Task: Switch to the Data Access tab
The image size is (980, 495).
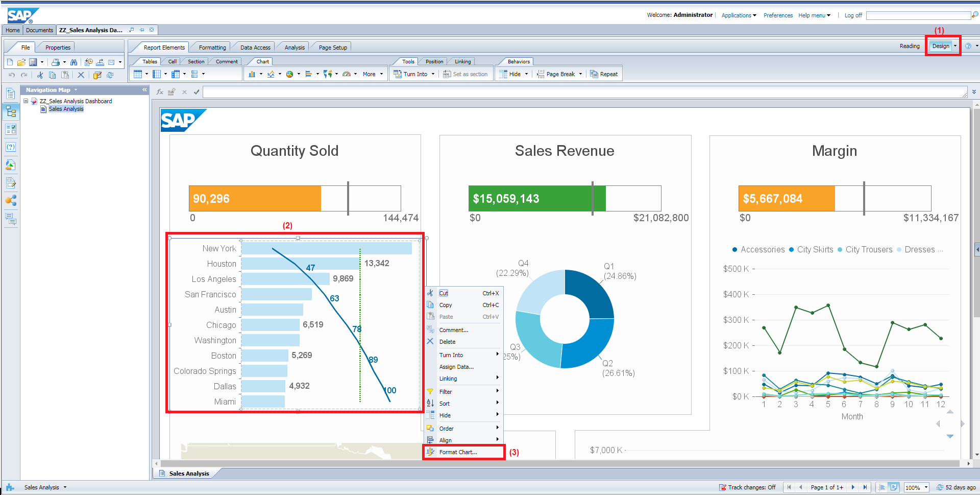Action: (x=255, y=48)
